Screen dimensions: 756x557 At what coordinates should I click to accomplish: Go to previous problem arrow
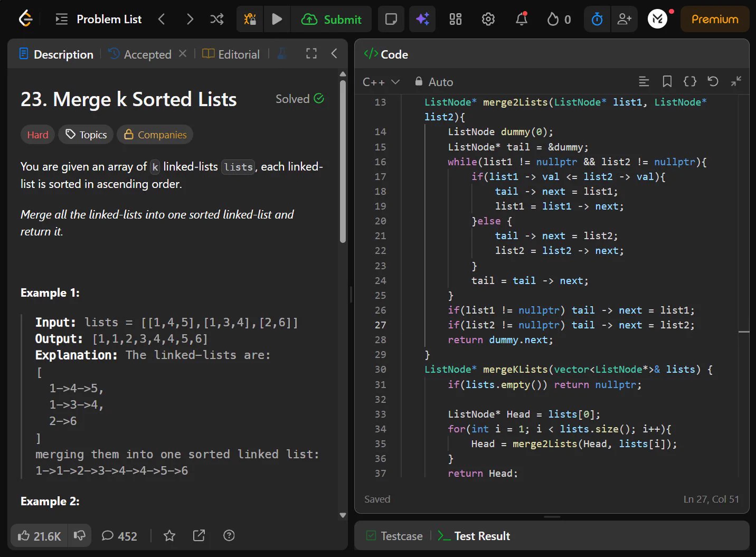point(162,20)
